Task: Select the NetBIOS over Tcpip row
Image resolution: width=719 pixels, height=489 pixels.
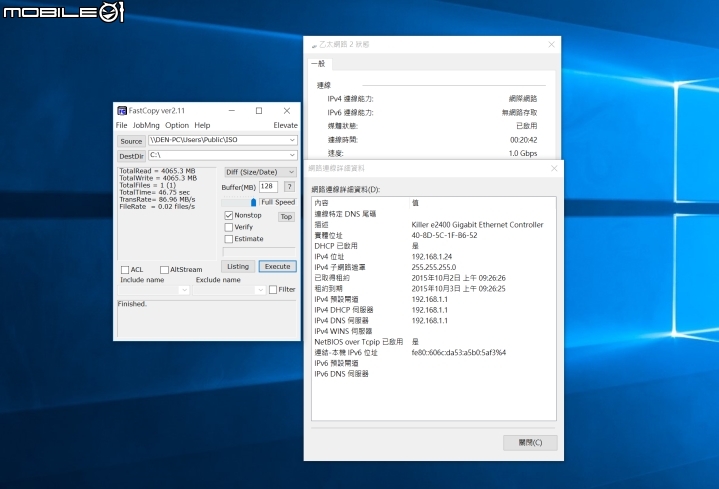Action: 433,342
